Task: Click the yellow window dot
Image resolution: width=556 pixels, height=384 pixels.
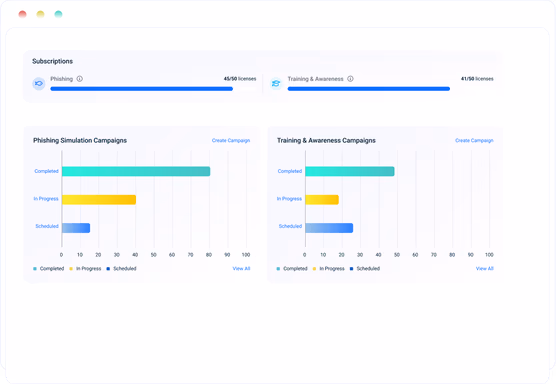Action: pos(40,14)
